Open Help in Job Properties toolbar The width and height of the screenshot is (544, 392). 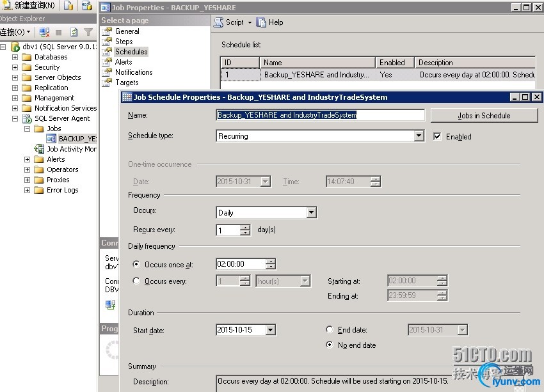[x=269, y=22]
